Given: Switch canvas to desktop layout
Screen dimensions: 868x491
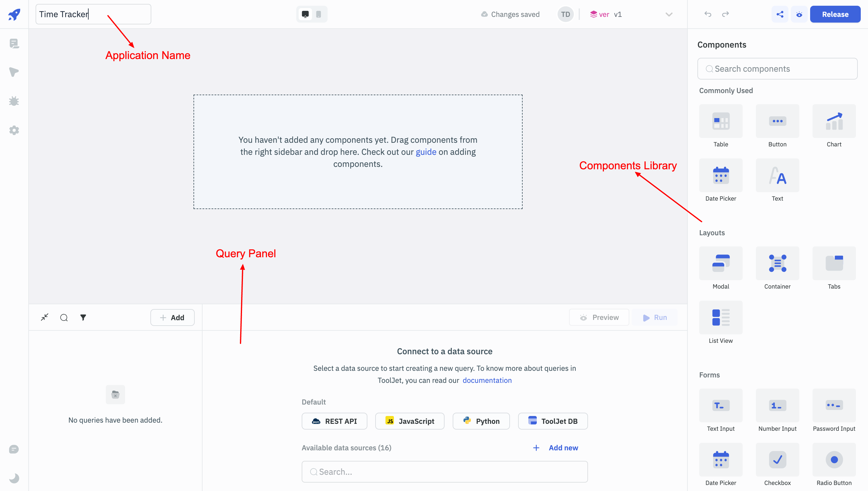Looking at the screenshot, I should 305,14.
